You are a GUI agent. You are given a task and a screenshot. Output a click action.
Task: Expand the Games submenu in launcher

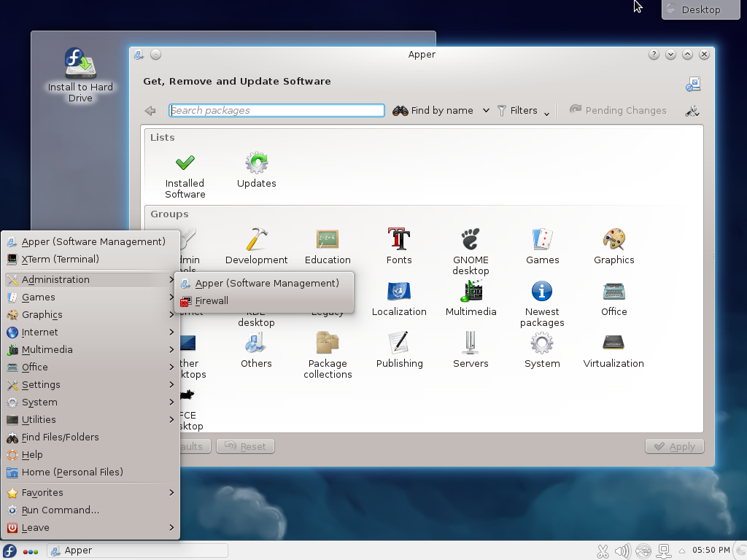90,297
